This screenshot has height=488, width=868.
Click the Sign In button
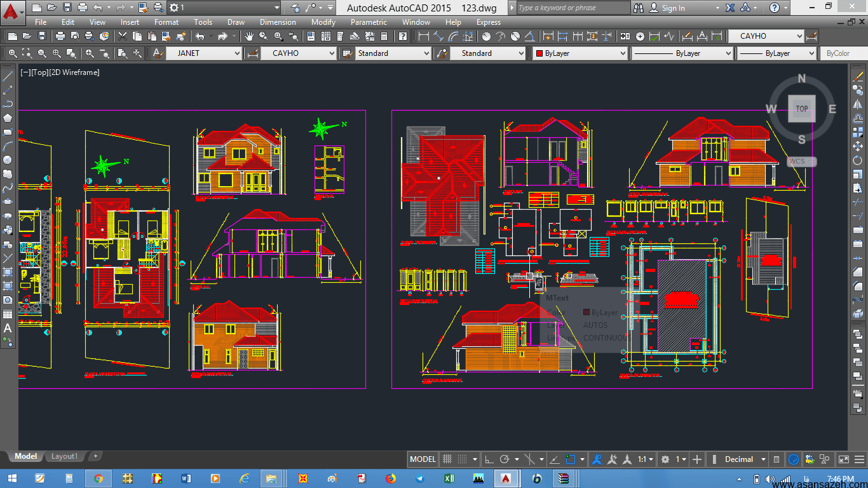(x=673, y=8)
